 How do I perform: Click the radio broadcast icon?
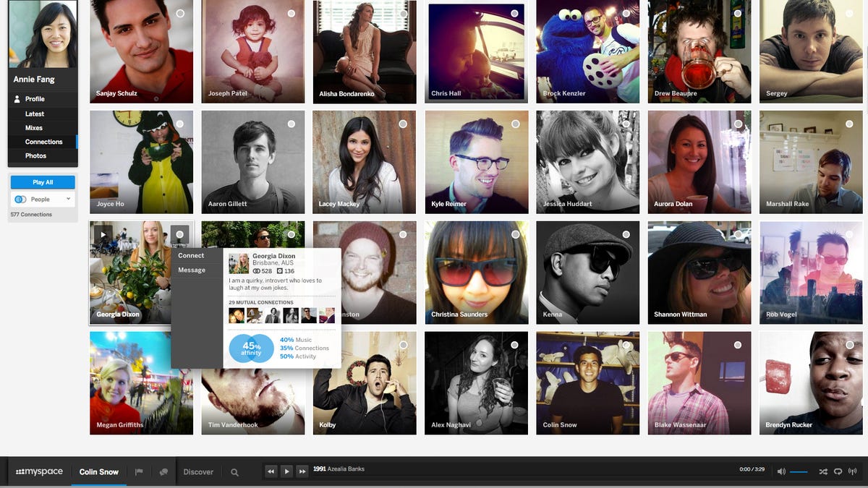854,471
